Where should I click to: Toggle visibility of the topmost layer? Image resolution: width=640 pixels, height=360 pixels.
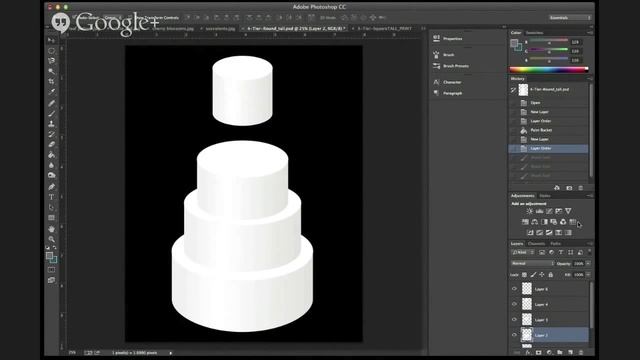tap(514, 289)
